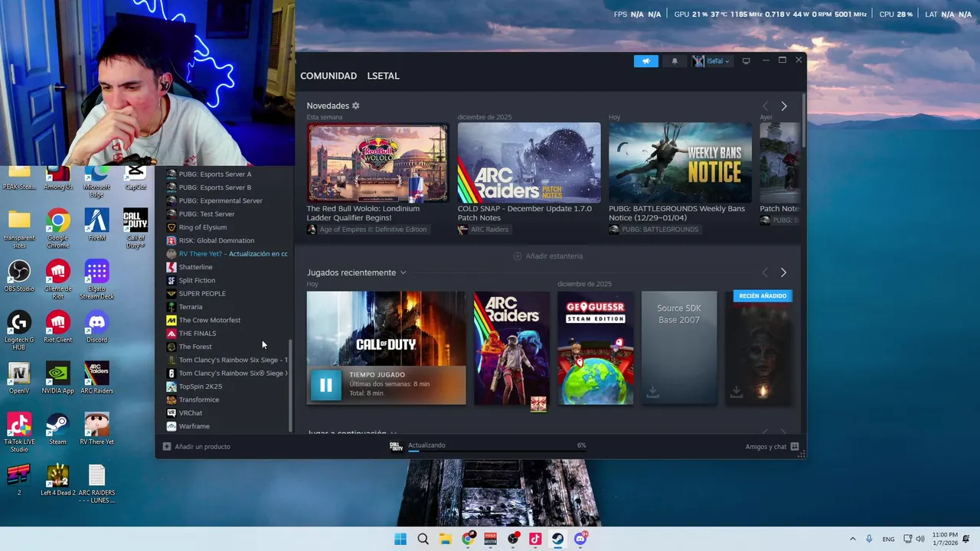Open the LSETAL profile tab

pyautogui.click(x=383, y=76)
